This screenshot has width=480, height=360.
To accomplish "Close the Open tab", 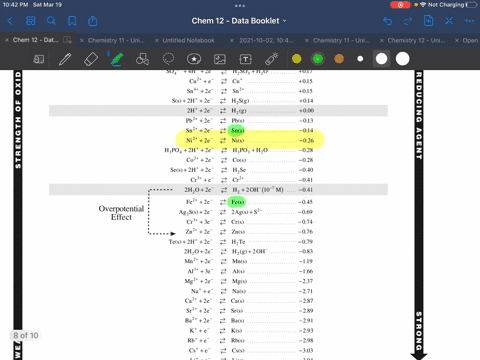I will click(457, 40).
